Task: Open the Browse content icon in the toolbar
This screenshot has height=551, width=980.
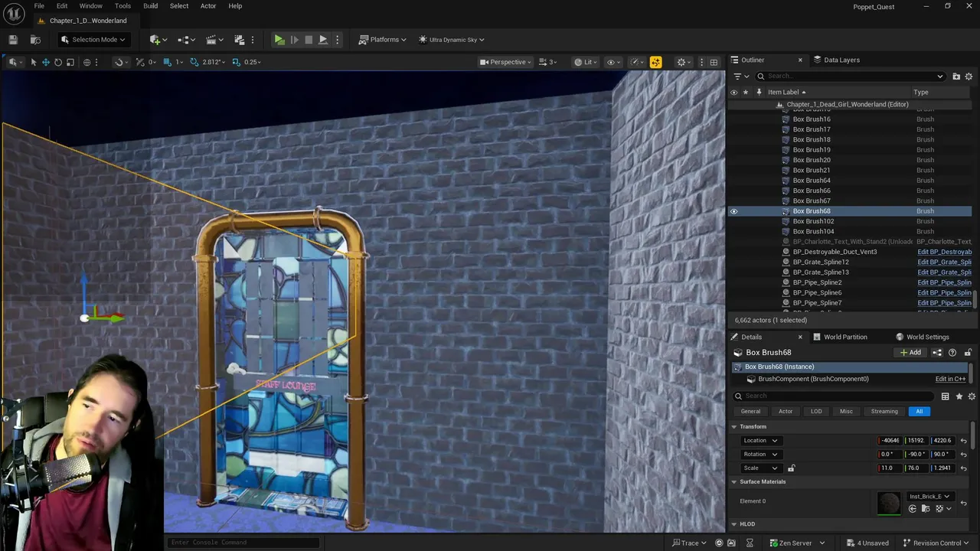Action: [x=35, y=40]
